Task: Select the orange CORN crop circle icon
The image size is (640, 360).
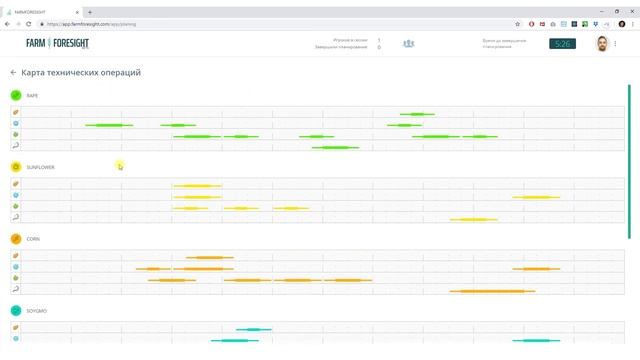Action: (16, 239)
